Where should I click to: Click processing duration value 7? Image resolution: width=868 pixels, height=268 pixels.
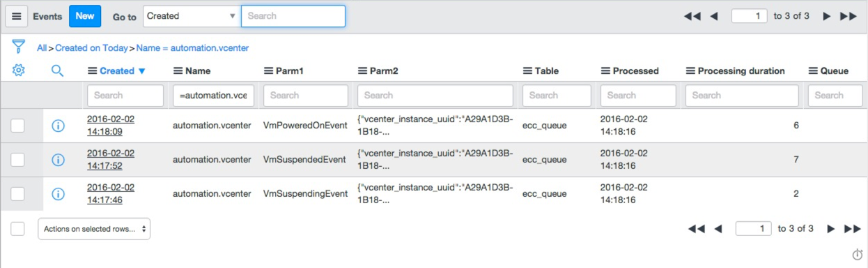pyautogui.click(x=796, y=160)
